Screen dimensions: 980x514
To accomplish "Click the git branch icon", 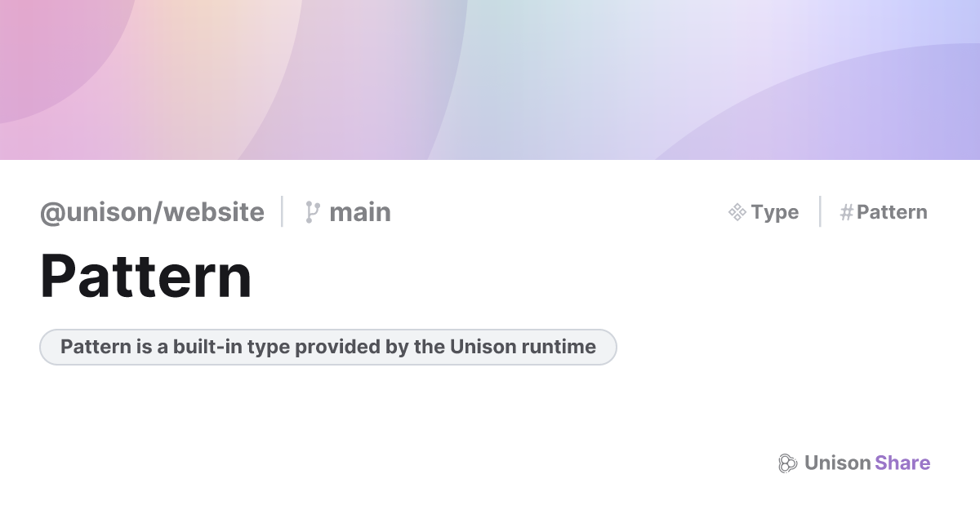I will pyautogui.click(x=312, y=212).
